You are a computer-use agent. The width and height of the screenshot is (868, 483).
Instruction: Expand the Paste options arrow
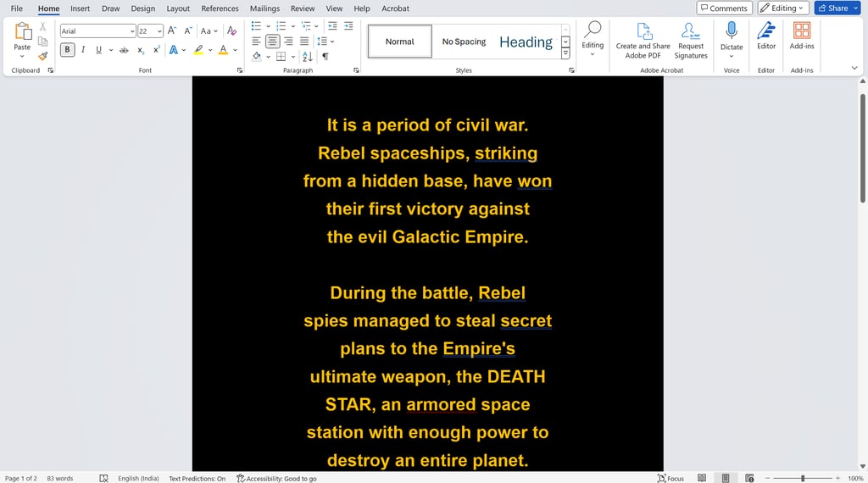click(22, 56)
